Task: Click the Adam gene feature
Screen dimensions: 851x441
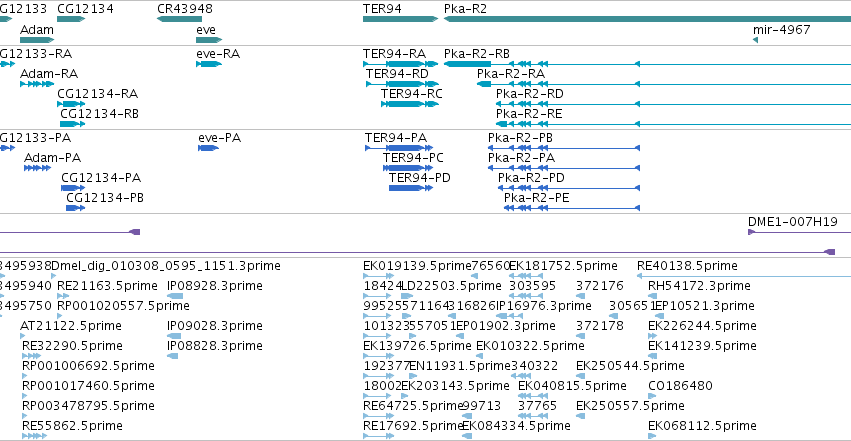Action: [x=37, y=40]
